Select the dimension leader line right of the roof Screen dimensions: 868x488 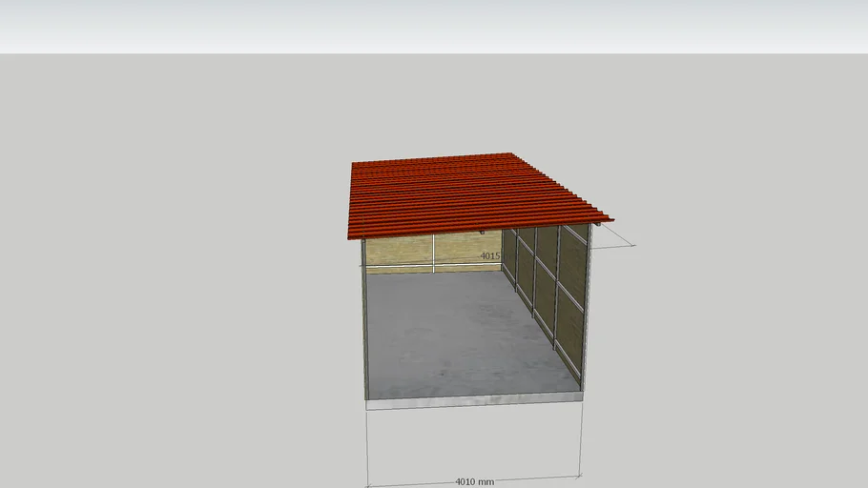point(620,236)
